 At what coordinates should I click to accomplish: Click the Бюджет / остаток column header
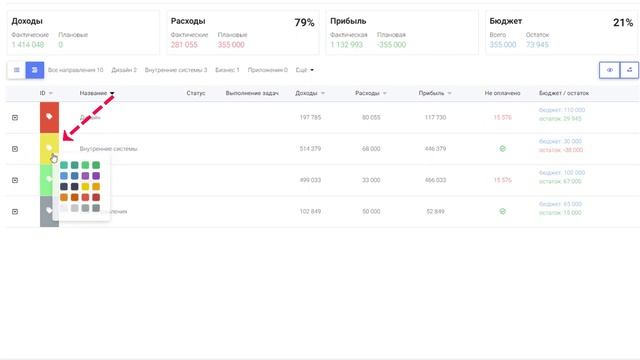point(564,93)
